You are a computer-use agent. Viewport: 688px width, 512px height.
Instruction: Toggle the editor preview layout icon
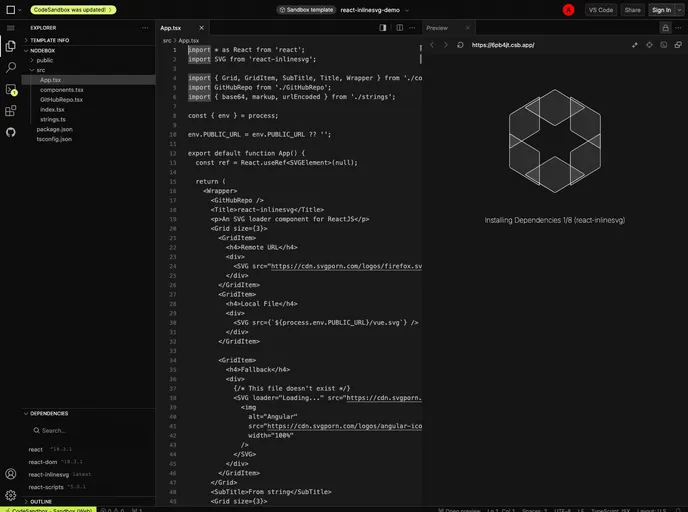(383, 28)
